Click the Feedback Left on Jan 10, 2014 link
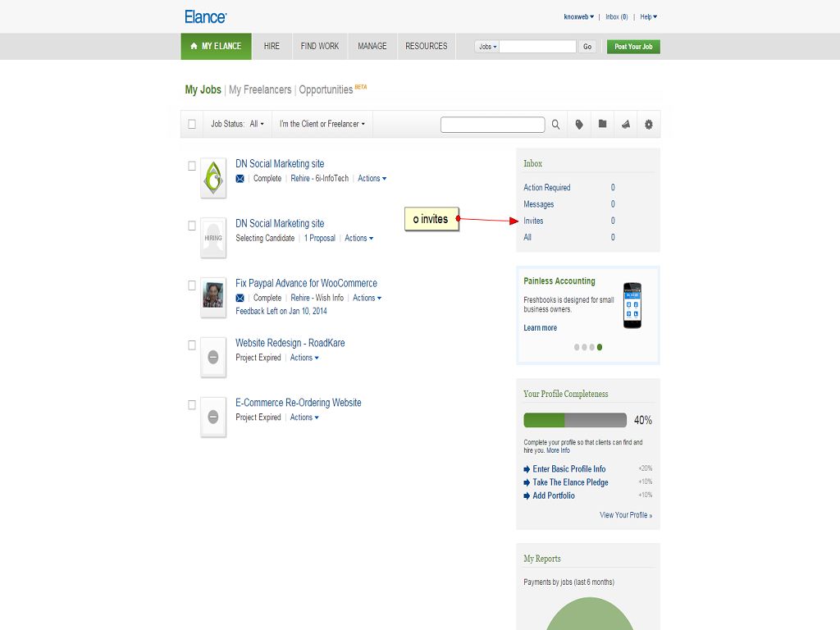The height and width of the screenshot is (630, 840). click(x=281, y=311)
